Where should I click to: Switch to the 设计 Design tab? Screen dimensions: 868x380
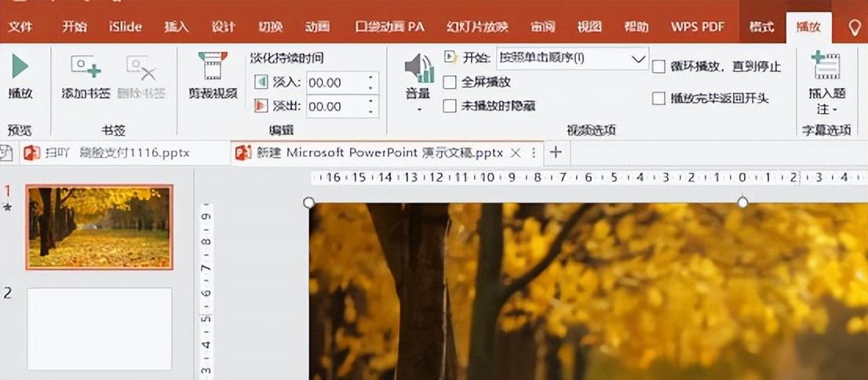pyautogui.click(x=223, y=27)
